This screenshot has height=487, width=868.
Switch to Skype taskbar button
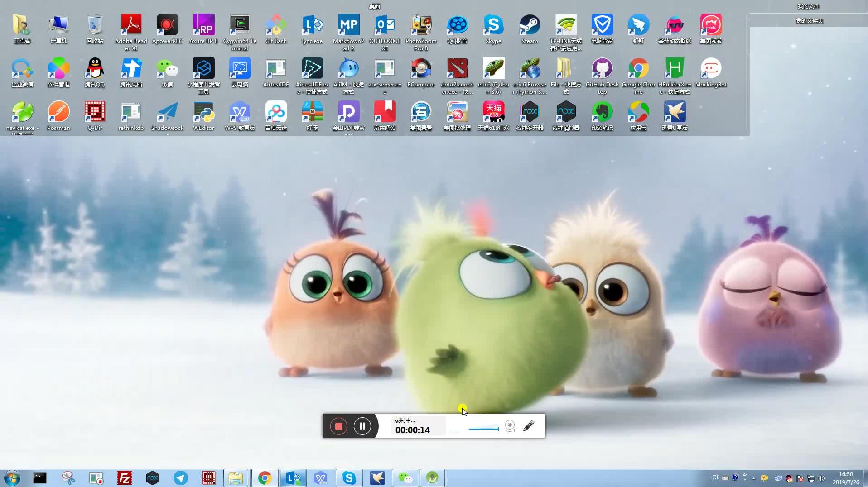click(349, 478)
